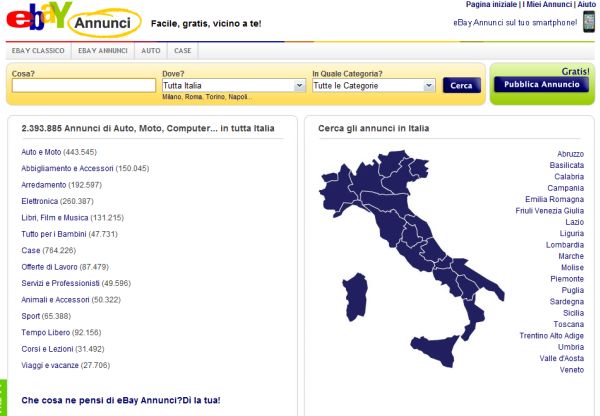Open the CASE tab
600x416 pixels.
pyautogui.click(x=183, y=51)
